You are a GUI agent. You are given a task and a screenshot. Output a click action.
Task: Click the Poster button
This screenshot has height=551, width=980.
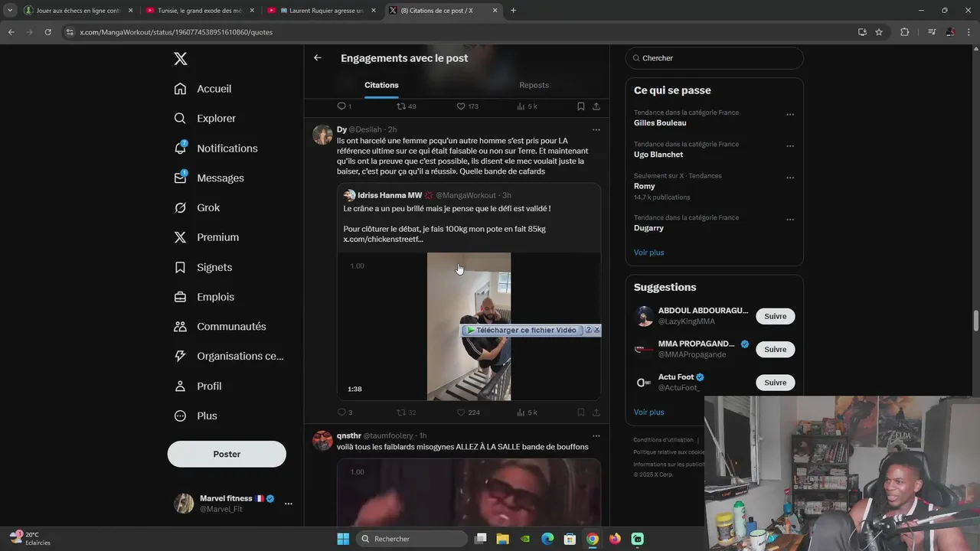coord(227,454)
